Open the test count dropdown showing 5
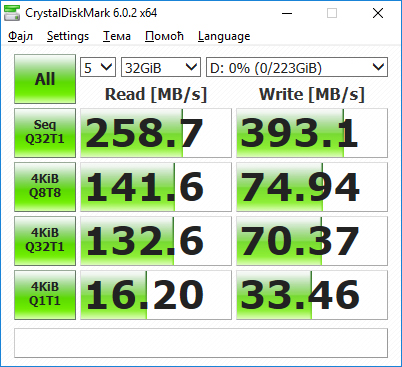The image size is (402, 367). (x=98, y=67)
